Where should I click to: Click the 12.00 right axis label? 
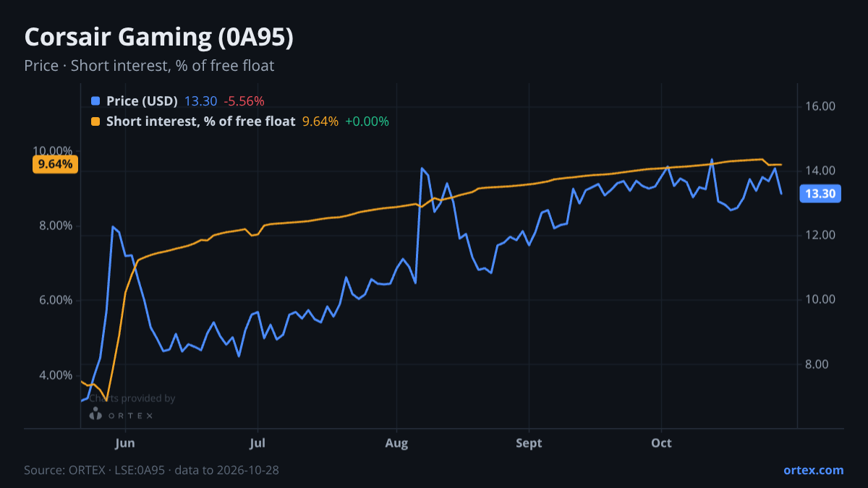pyautogui.click(x=820, y=235)
